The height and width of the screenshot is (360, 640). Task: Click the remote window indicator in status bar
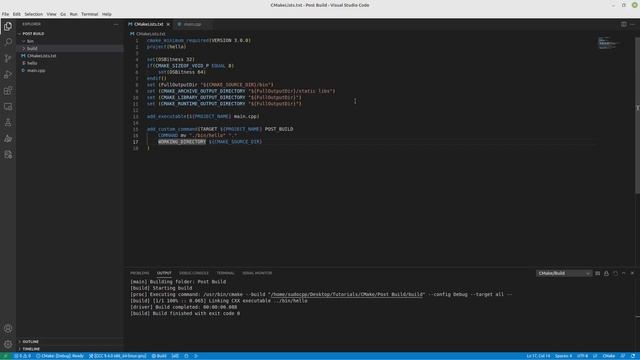point(6,356)
